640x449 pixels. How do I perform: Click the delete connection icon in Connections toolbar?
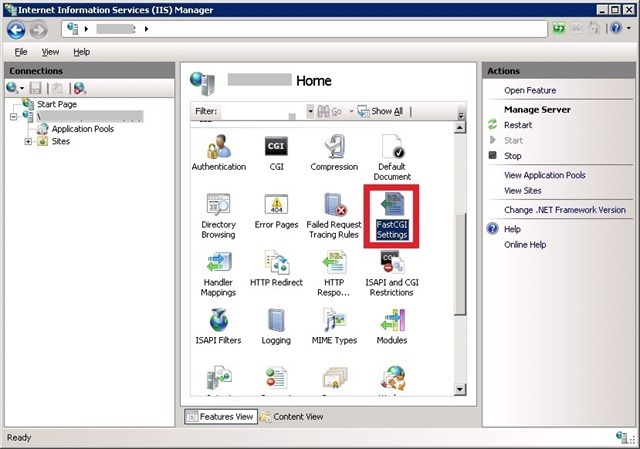pos(80,88)
